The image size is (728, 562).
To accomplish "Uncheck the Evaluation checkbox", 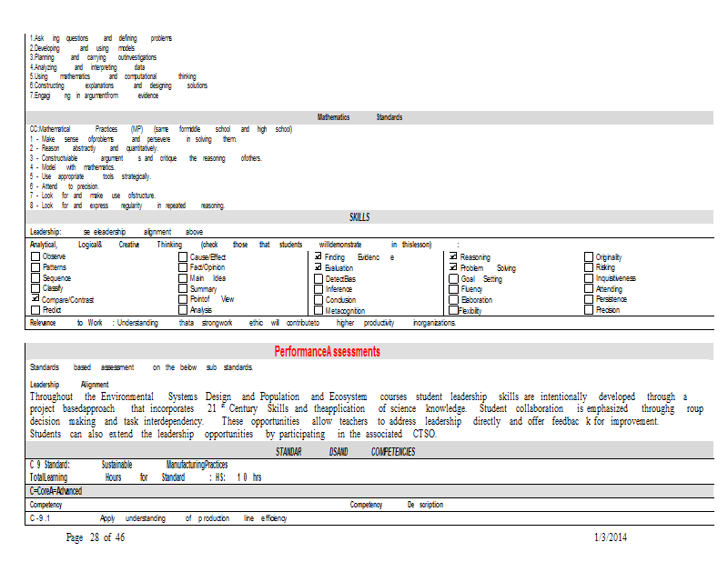I will pos(318,267).
